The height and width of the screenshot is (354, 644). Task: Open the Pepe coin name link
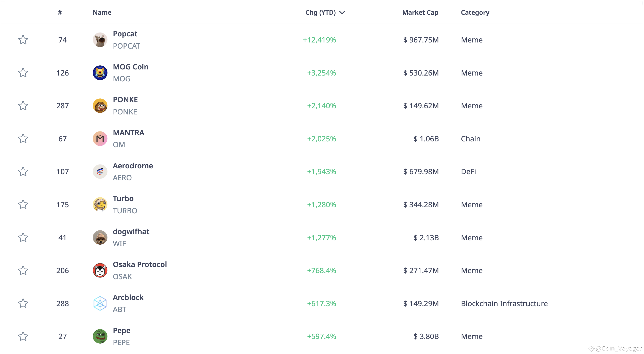(121, 330)
